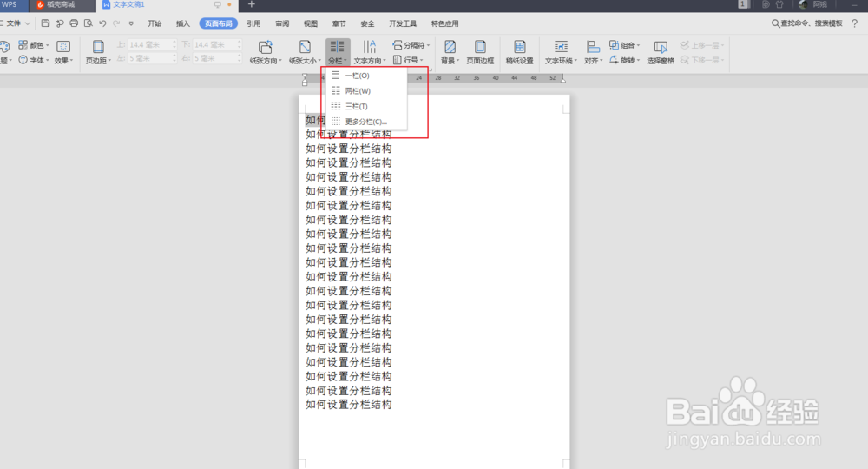Choose 一栏(O) one column option
Screen dimensions: 868x469
(x=366, y=76)
